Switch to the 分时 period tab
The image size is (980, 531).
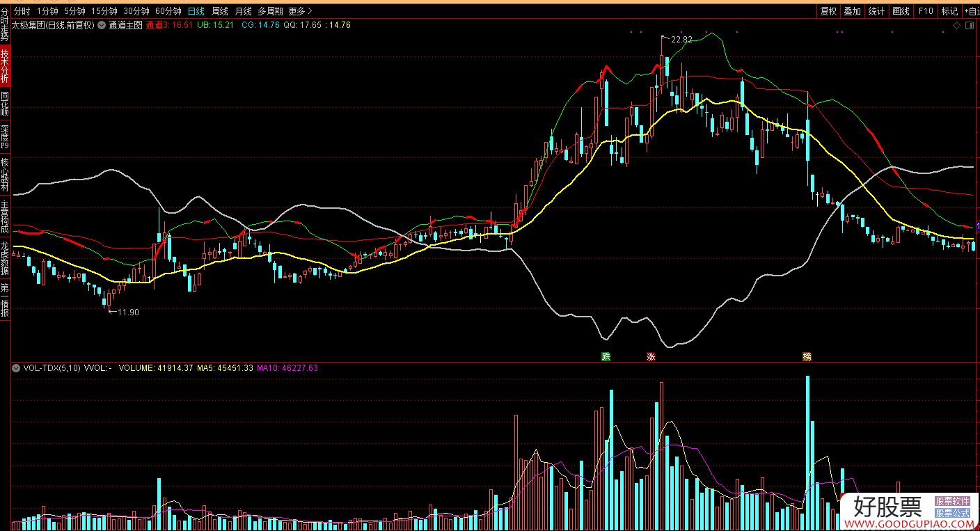pos(22,11)
